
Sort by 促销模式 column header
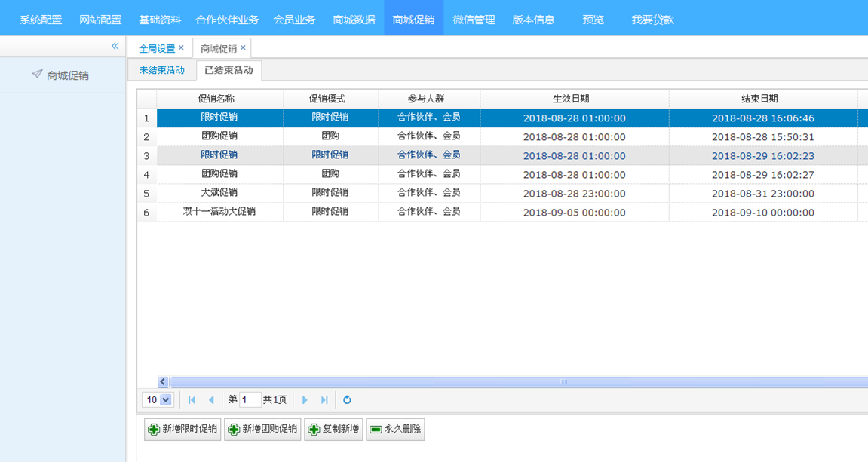[330, 99]
